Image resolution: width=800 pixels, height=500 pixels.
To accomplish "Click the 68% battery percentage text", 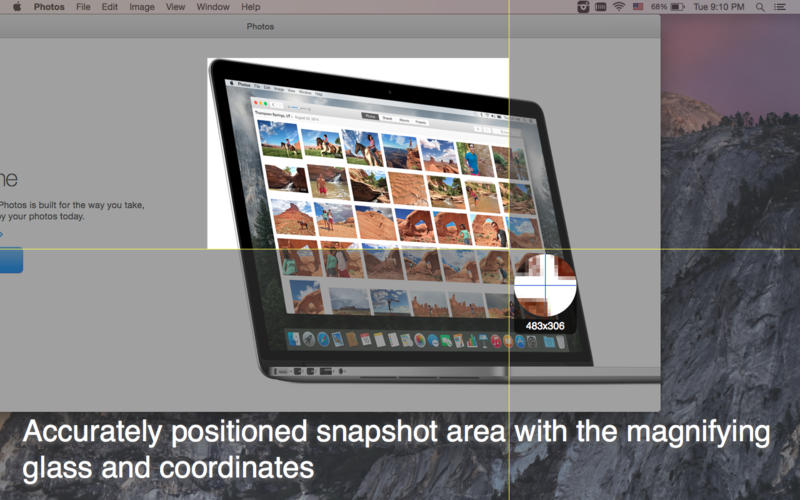I will tap(659, 7).
